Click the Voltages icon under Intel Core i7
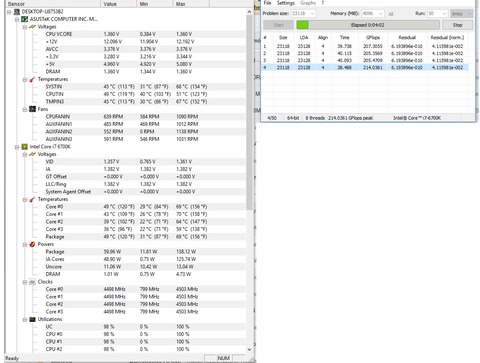 coord(32,154)
